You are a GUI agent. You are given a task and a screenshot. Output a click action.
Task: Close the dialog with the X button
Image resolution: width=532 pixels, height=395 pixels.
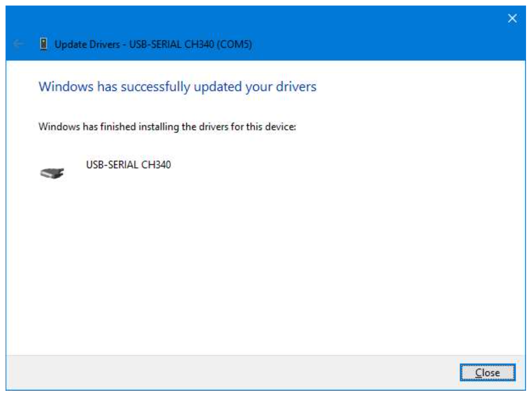pyautogui.click(x=512, y=18)
